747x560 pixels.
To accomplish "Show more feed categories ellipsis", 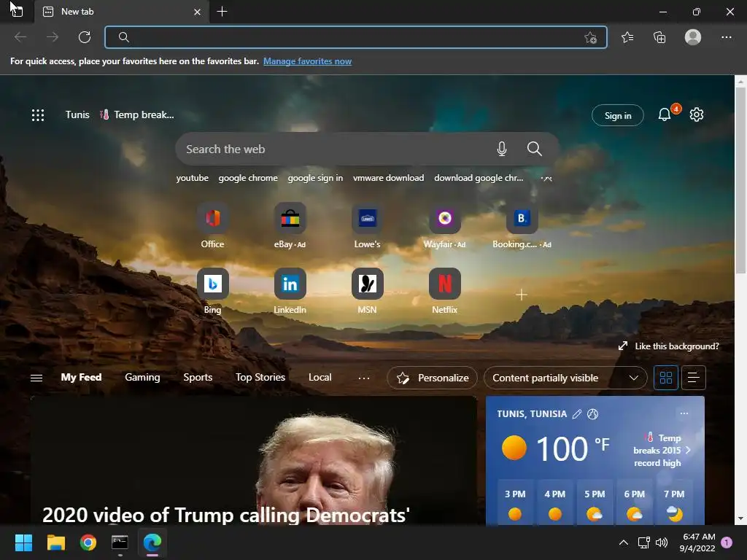I will click(x=364, y=378).
